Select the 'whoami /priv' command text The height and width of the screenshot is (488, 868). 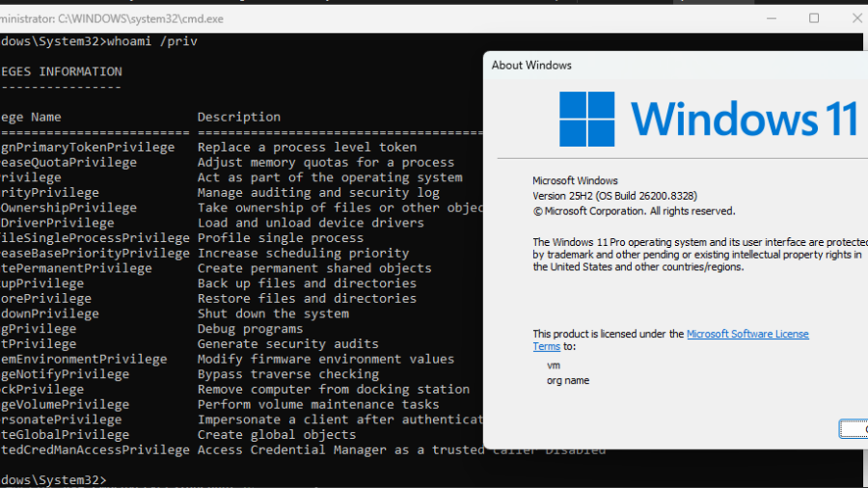click(x=152, y=41)
